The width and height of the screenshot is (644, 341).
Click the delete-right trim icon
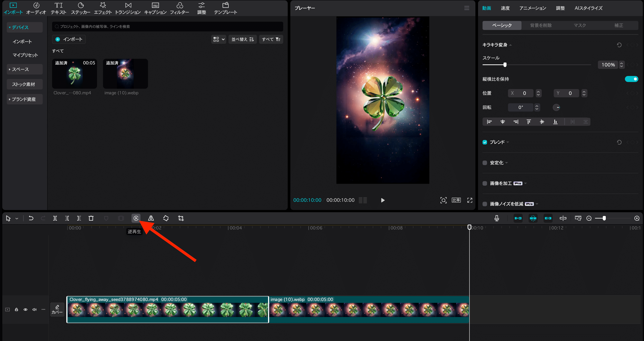pos(79,218)
